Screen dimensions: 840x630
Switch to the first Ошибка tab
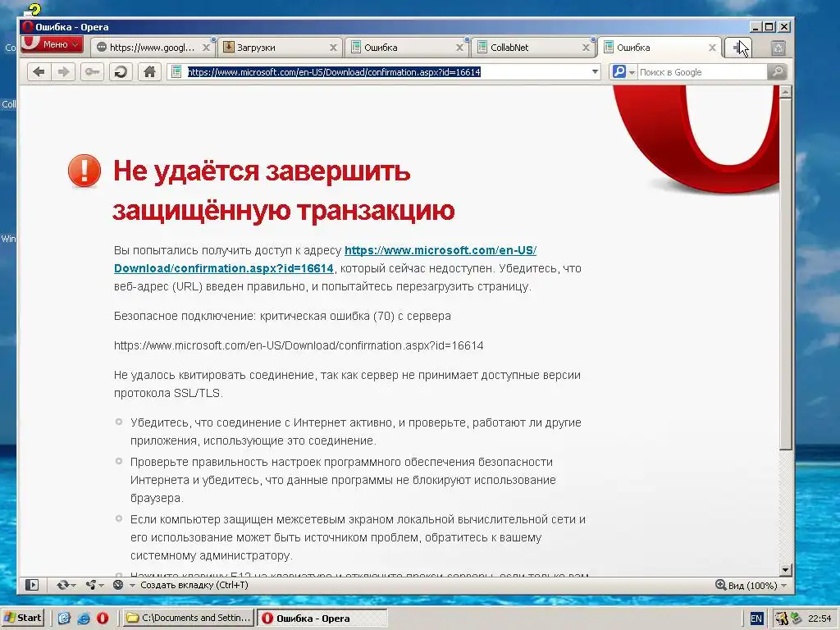tap(406, 48)
